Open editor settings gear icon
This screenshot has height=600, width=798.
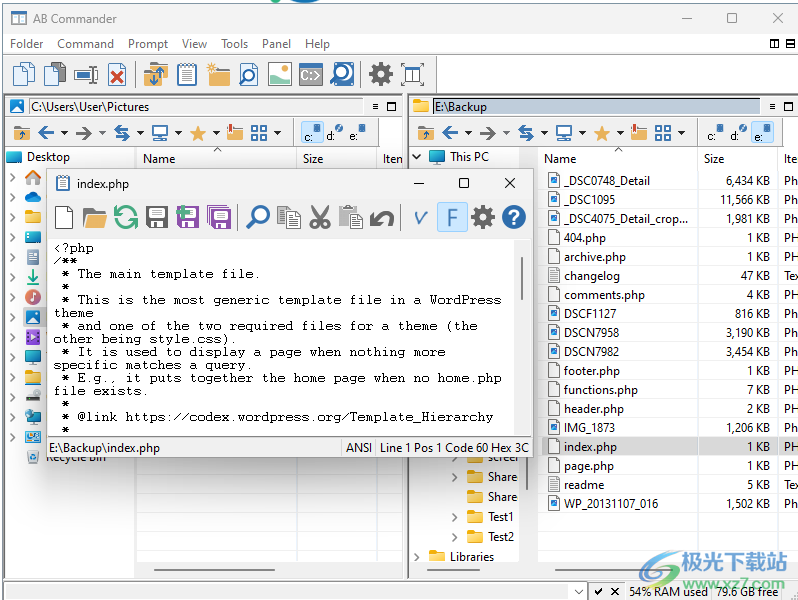tap(482, 218)
